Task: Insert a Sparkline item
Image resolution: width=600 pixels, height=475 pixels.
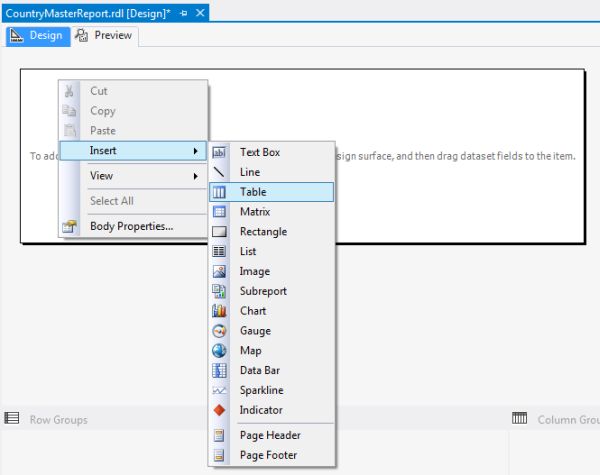Action: [x=272, y=390]
